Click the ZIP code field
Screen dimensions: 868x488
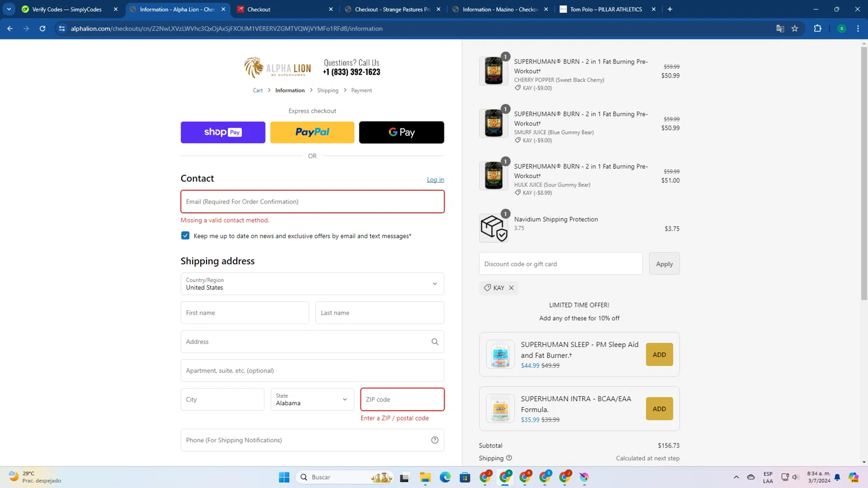pyautogui.click(x=403, y=400)
